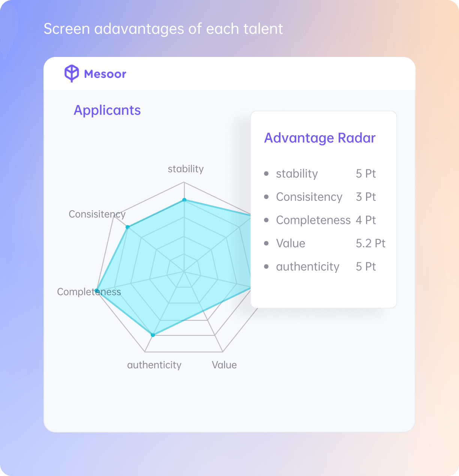The image size is (459, 476).
Task: Open the Advantage Radar title
Action: point(320,138)
